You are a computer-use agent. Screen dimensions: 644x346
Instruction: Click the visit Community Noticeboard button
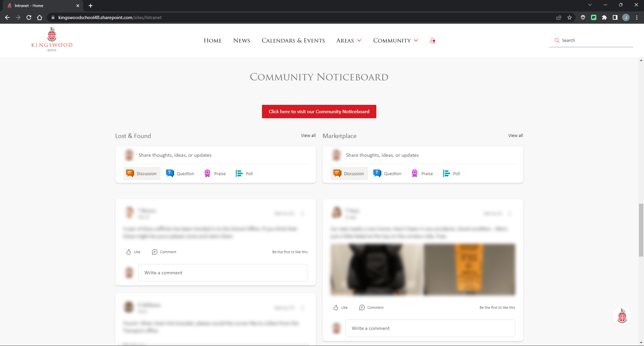[x=319, y=112]
